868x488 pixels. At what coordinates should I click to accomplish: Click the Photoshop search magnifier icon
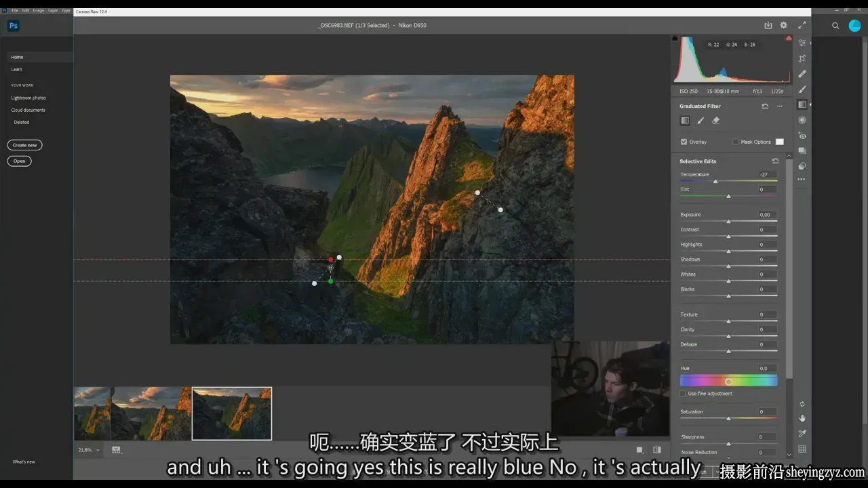[835, 26]
